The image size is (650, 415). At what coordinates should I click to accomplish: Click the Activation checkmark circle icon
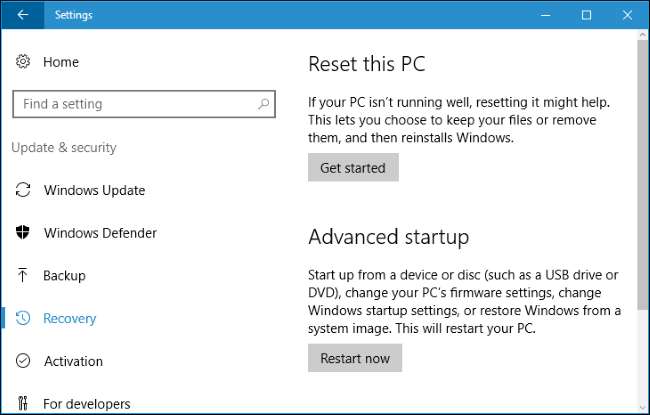coord(23,361)
